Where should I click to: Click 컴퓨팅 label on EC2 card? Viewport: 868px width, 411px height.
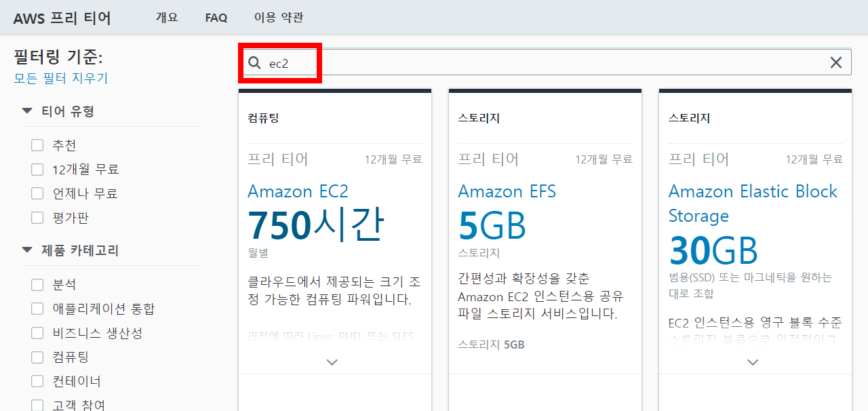[x=263, y=118]
